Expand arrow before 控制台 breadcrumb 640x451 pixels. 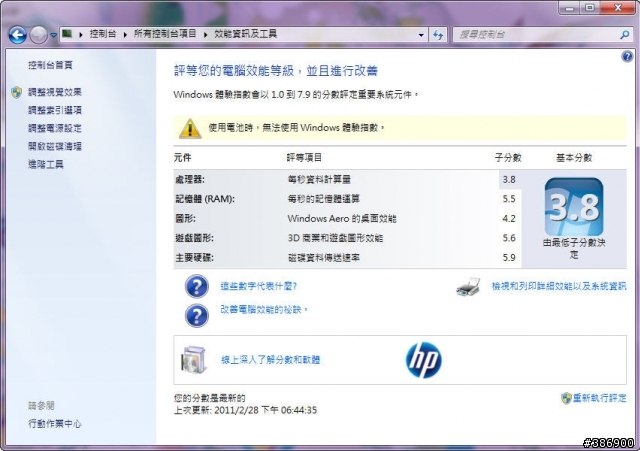point(81,34)
